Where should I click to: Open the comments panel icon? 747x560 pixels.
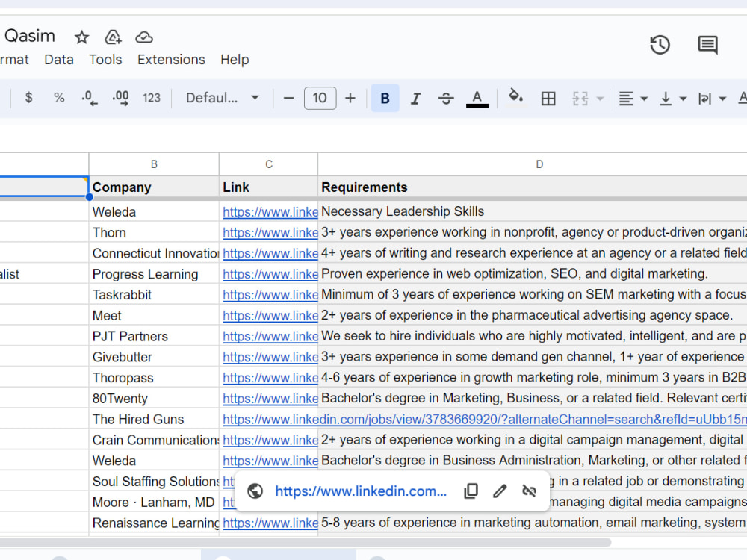click(x=707, y=45)
